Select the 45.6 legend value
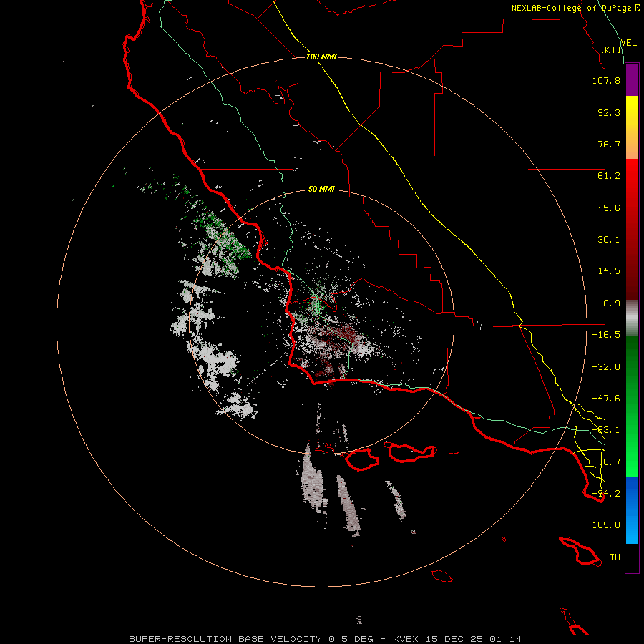The image size is (644, 644). click(609, 208)
